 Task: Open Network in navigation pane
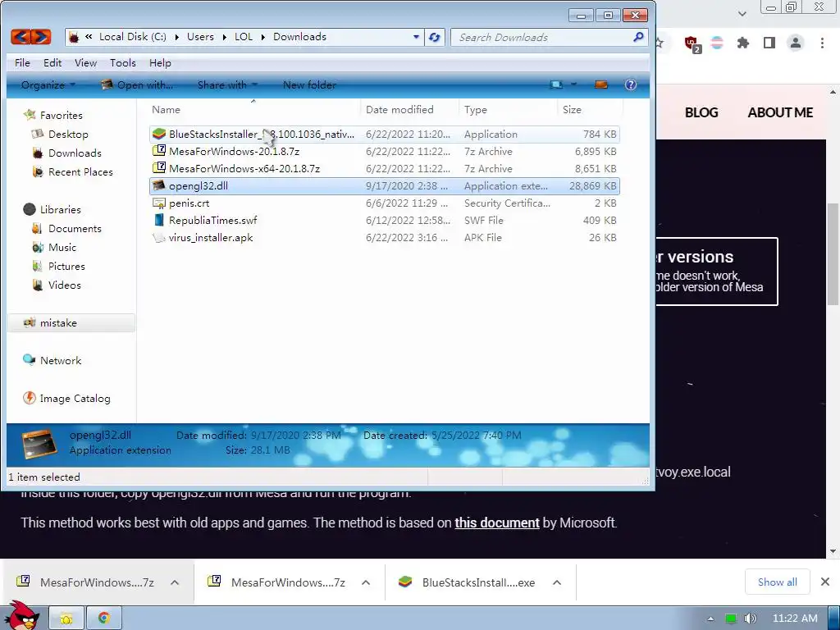[60, 361]
